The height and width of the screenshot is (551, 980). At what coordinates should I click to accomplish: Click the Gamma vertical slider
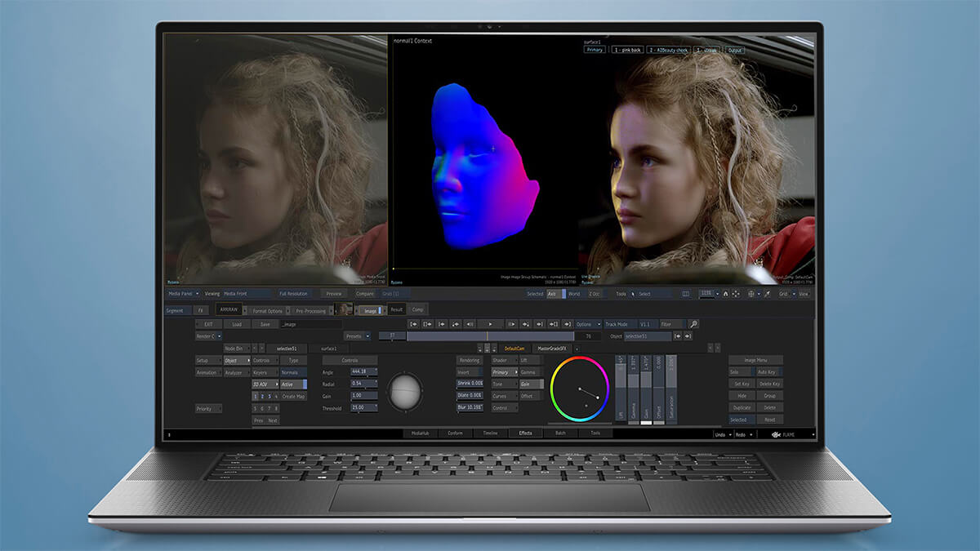click(634, 388)
